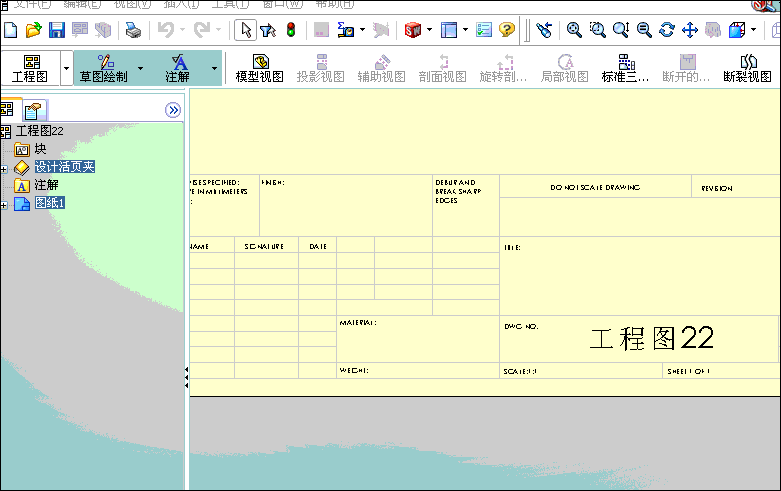Switch to the 注解 command tab
The height and width of the screenshot is (491, 781).
click(x=177, y=68)
